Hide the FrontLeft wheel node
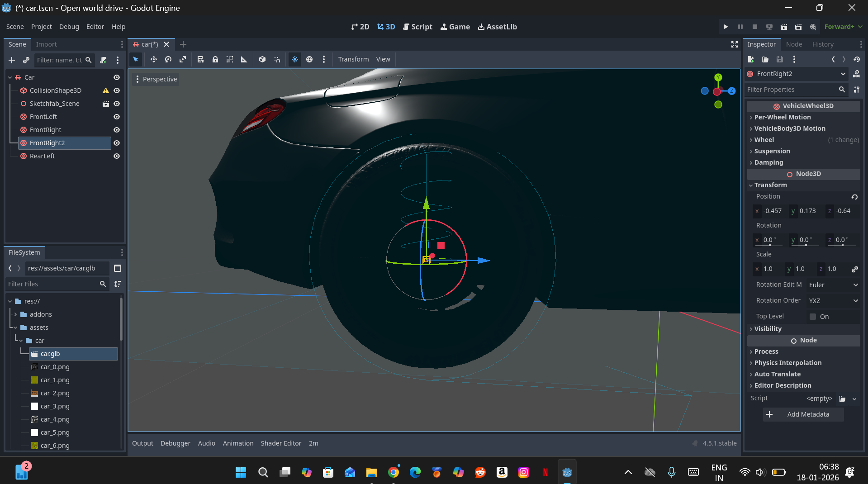 (117, 117)
